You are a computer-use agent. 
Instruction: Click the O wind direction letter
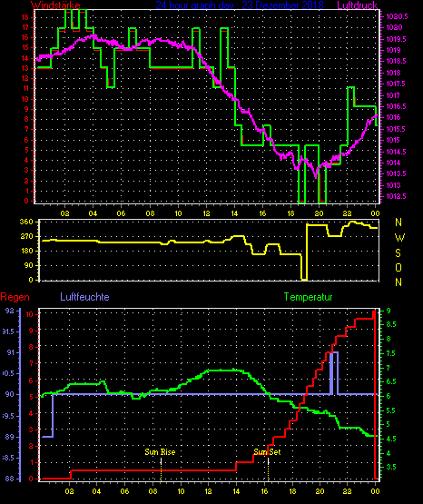click(x=398, y=267)
